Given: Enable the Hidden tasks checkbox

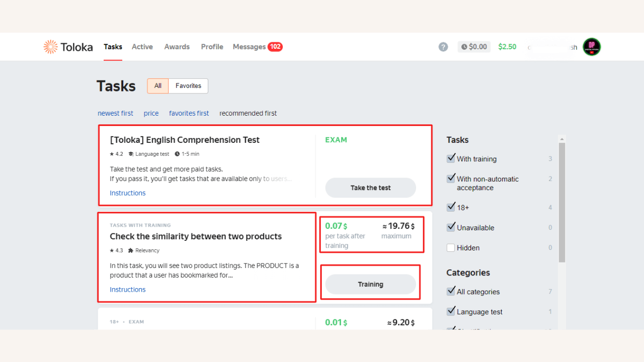Looking at the screenshot, I should tap(451, 247).
